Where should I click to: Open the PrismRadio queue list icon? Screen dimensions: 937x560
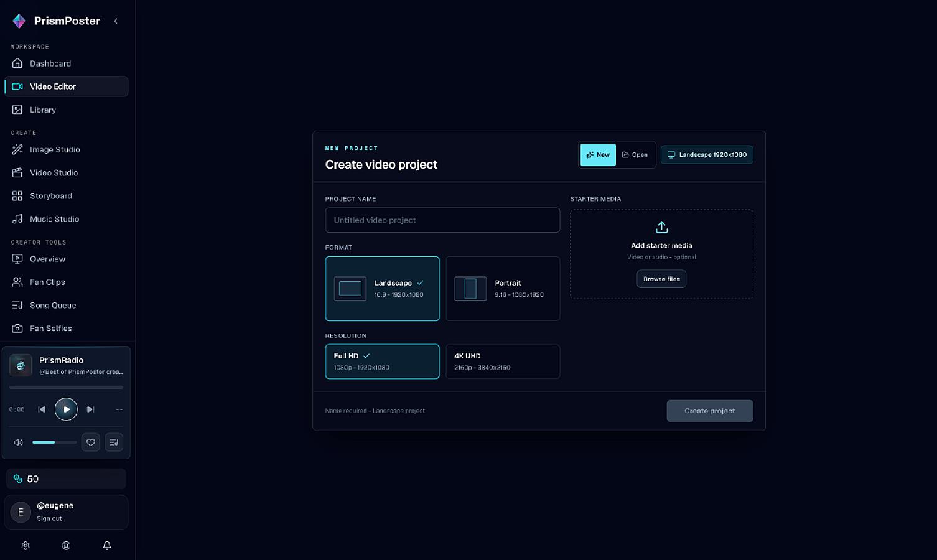(114, 442)
